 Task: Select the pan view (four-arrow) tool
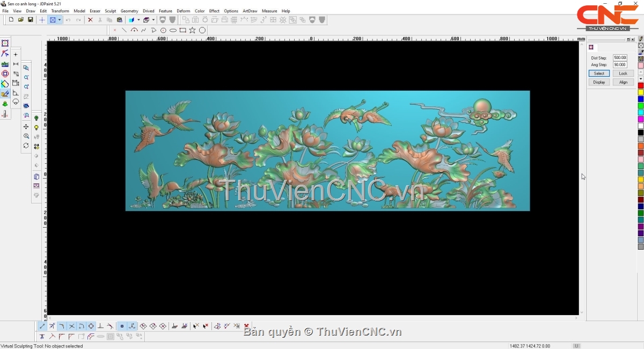click(x=26, y=127)
